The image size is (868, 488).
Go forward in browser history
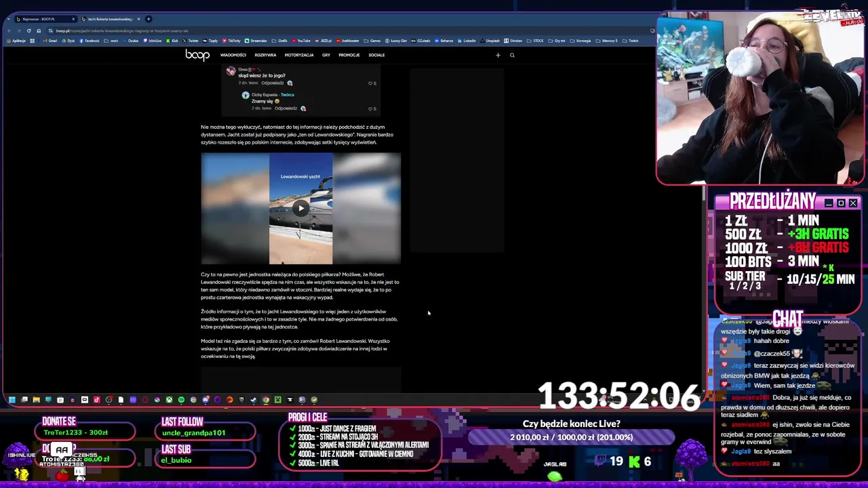(x=18, y=30)
